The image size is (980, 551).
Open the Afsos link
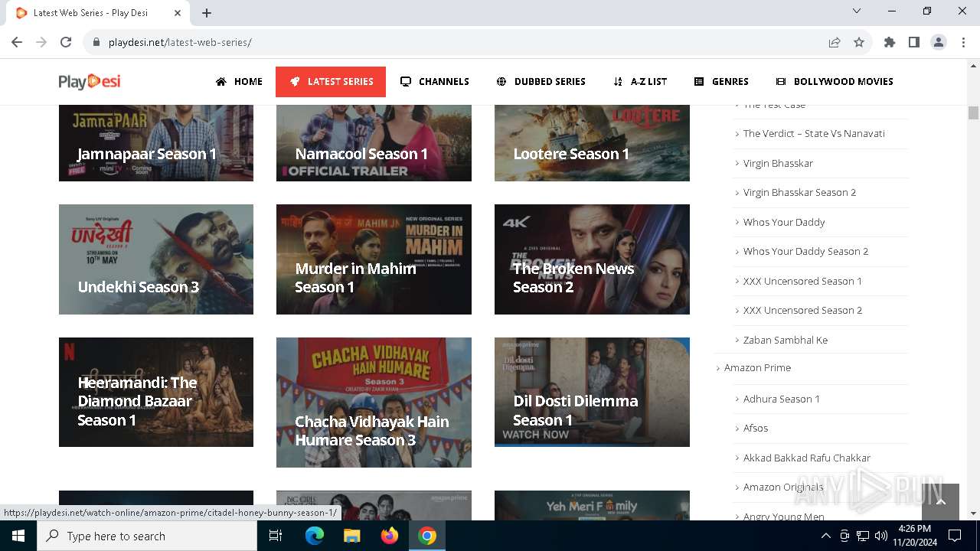click(x=756, y=428)
